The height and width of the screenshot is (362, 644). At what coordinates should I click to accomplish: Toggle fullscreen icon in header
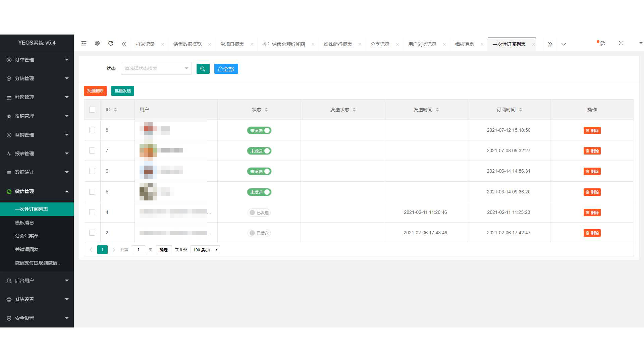click(621, 43)
